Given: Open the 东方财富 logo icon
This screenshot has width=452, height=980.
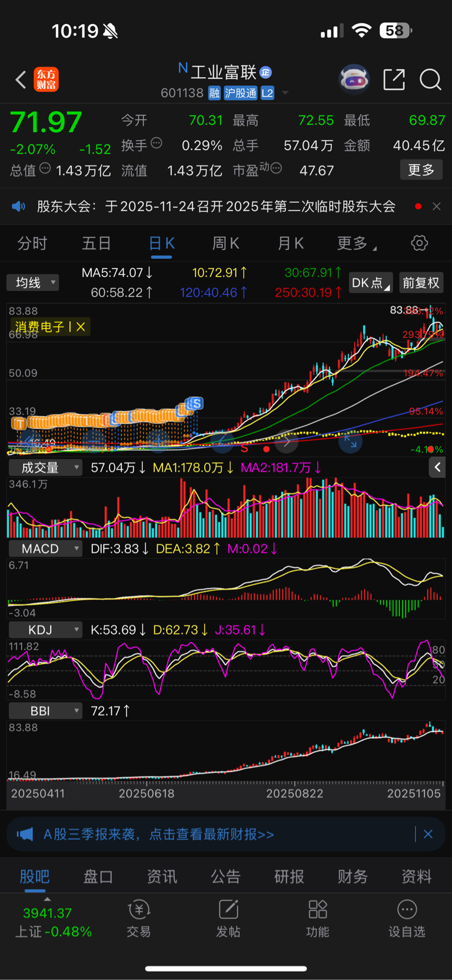Looking at the screenshot, I should pyautogui.click(x=46, y=79).
